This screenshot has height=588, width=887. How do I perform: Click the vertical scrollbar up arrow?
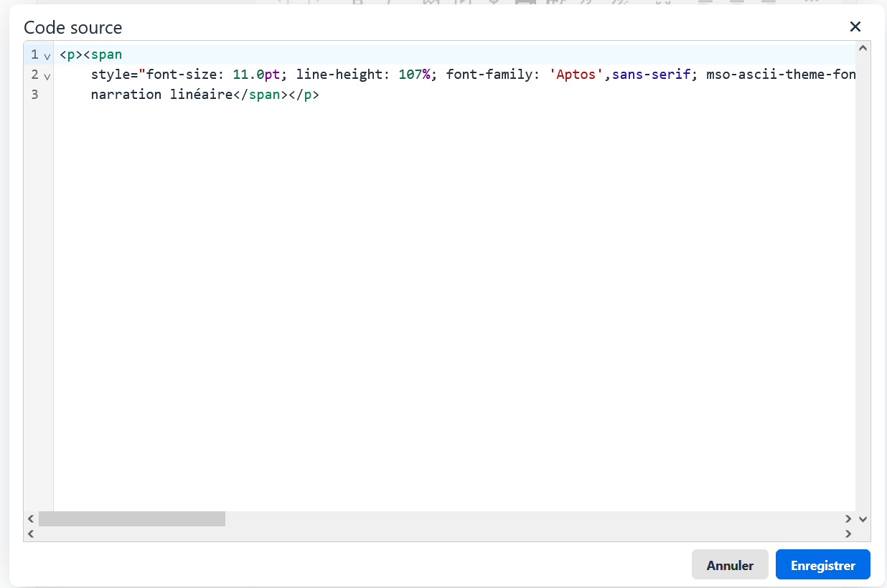(863, 49)
